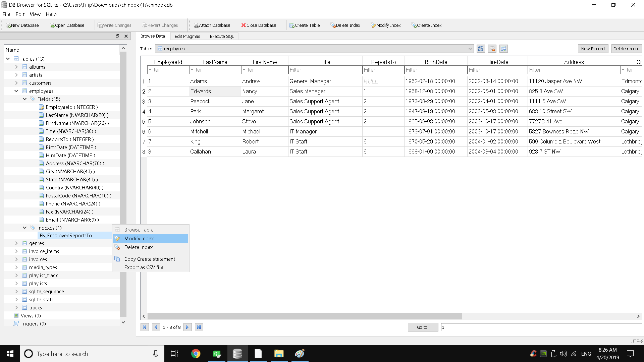The image size is (644, 362).
Task: Click the New Record button
Action: coord(593,49)
